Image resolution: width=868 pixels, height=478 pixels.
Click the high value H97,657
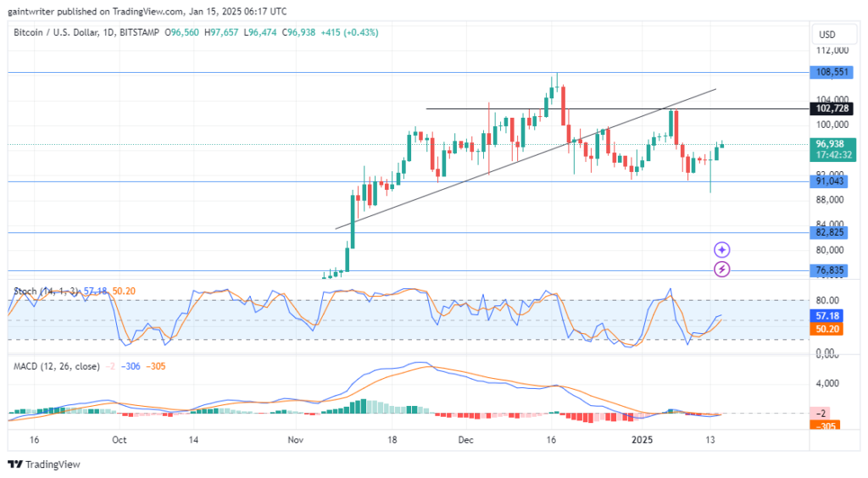click(221, 33)
